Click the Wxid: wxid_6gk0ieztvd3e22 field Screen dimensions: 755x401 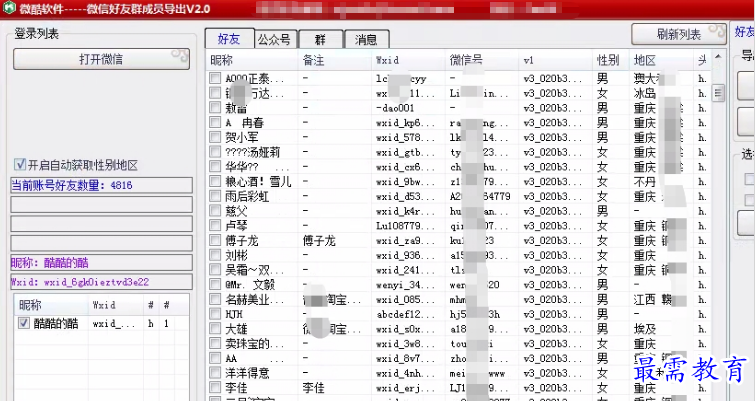pos(102,282)
